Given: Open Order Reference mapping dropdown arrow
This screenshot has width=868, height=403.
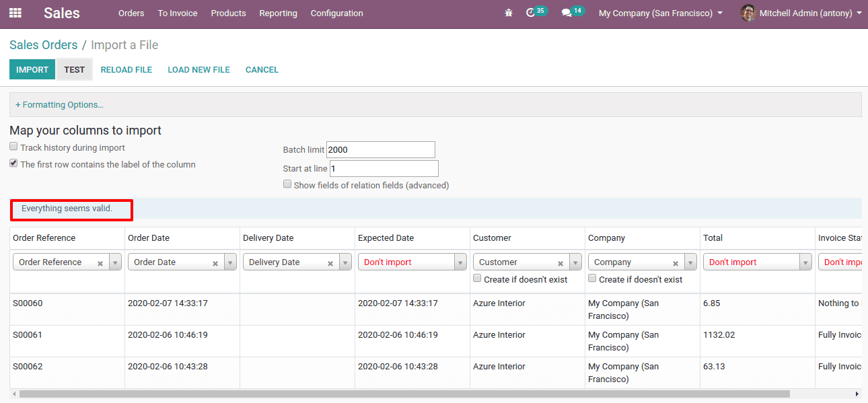Looking at the screenshot, I should click(115, 262).
